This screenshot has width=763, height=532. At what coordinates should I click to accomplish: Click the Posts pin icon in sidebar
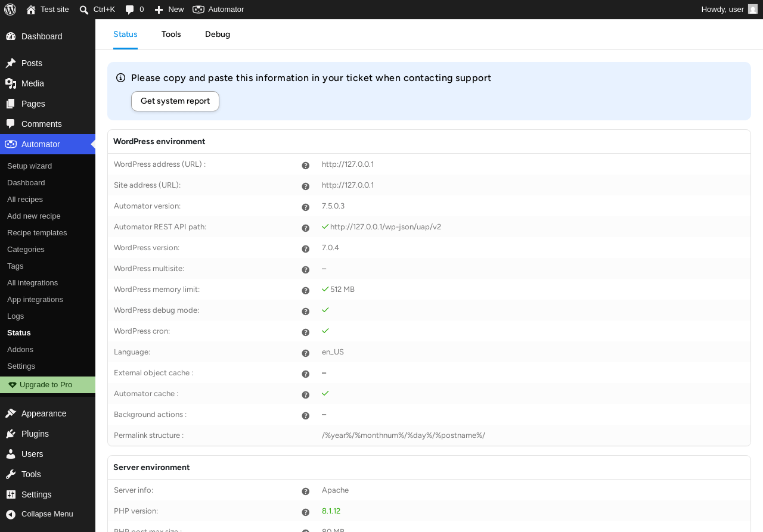11,63
